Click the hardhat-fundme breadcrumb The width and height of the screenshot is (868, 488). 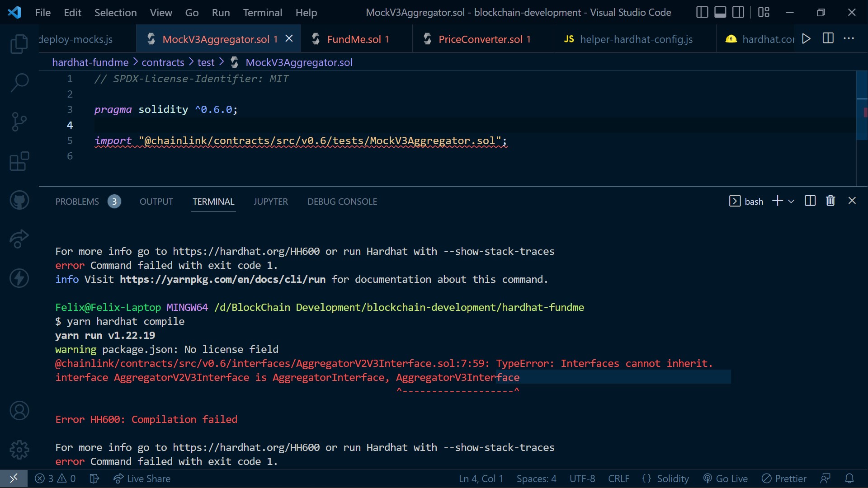(x=90, y=62)
